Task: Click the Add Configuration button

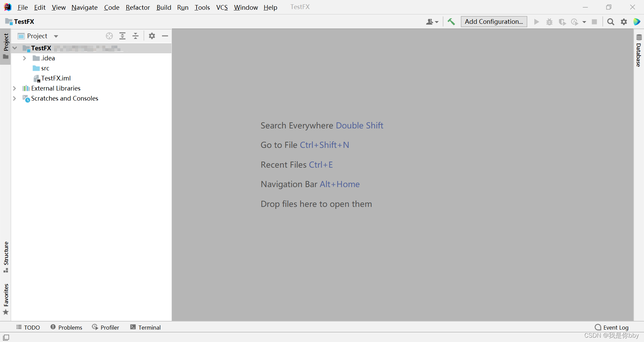Action: [493, 21]
